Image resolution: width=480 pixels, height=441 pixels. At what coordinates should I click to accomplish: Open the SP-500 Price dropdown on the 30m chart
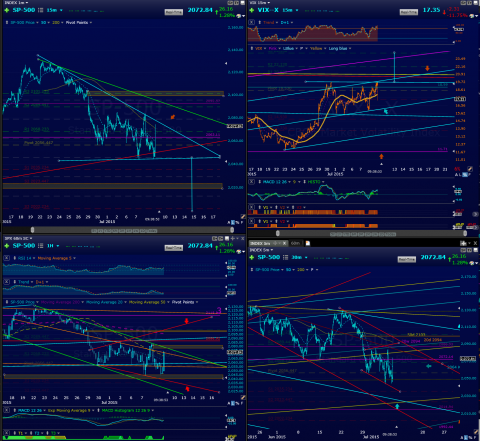(270, 270)
